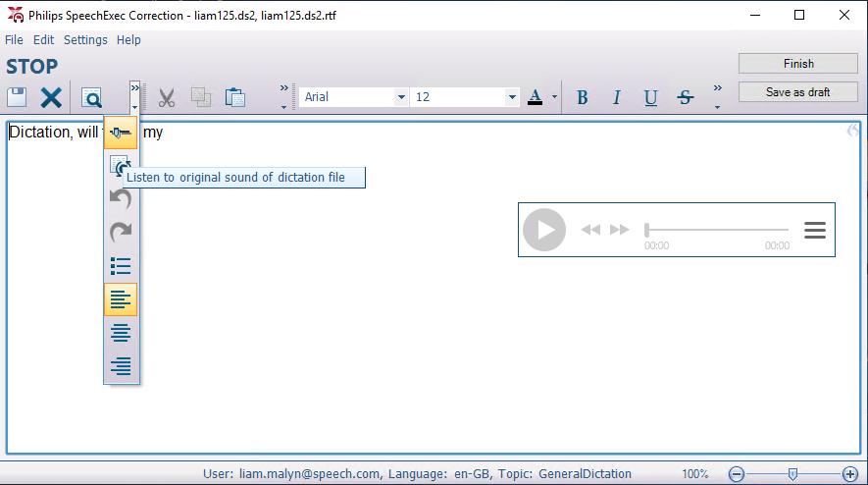Click the Copy icon in toolbar
Viewport: 868px width, 485px height.
(200, 97)
